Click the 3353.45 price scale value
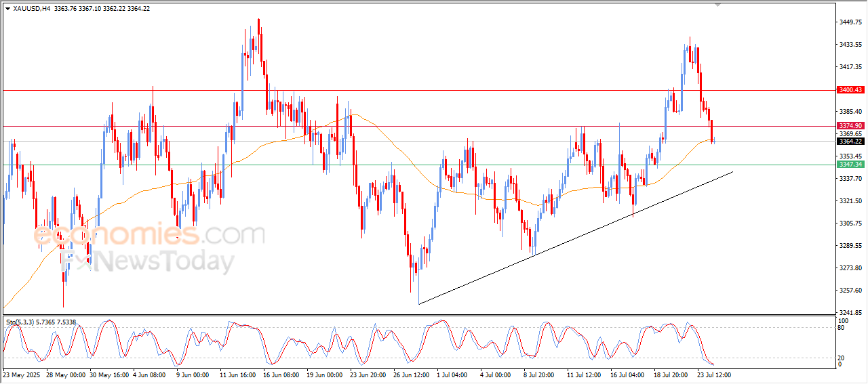This screenshot has height=384, width=868. pos(850,156)
